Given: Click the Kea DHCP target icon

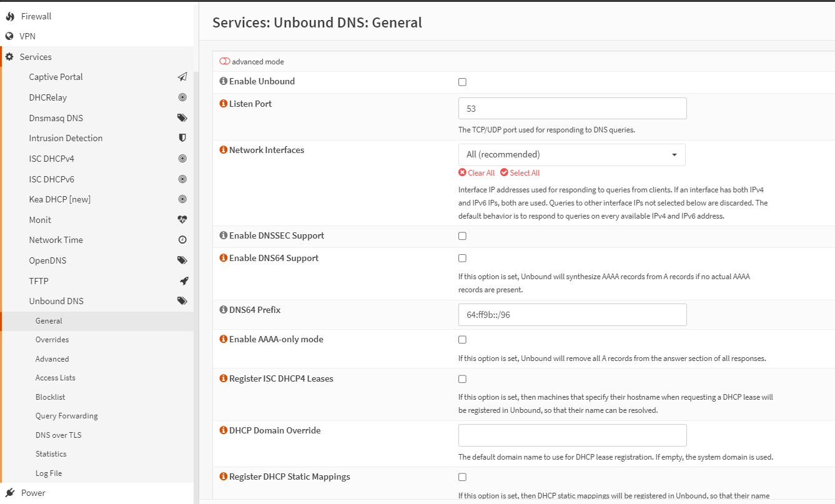Looking at the screenshot, I should 182,199.
